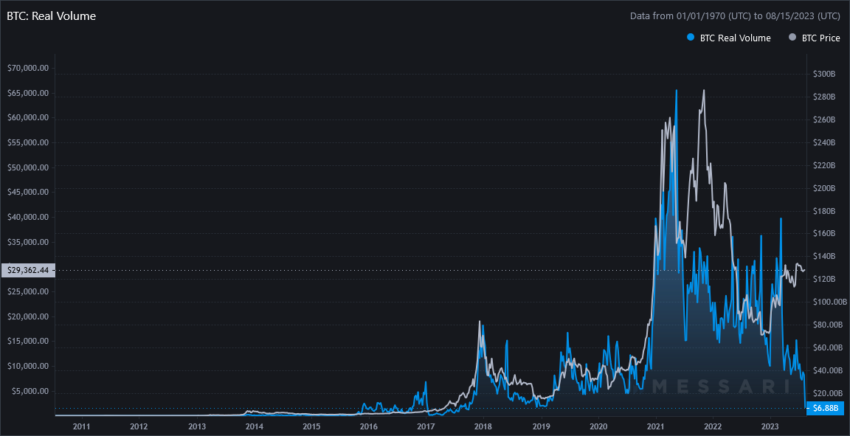Click the $10,000.00 price axis label
The width and height of the screenshot is (850, 436).
[x=28, y=366]
